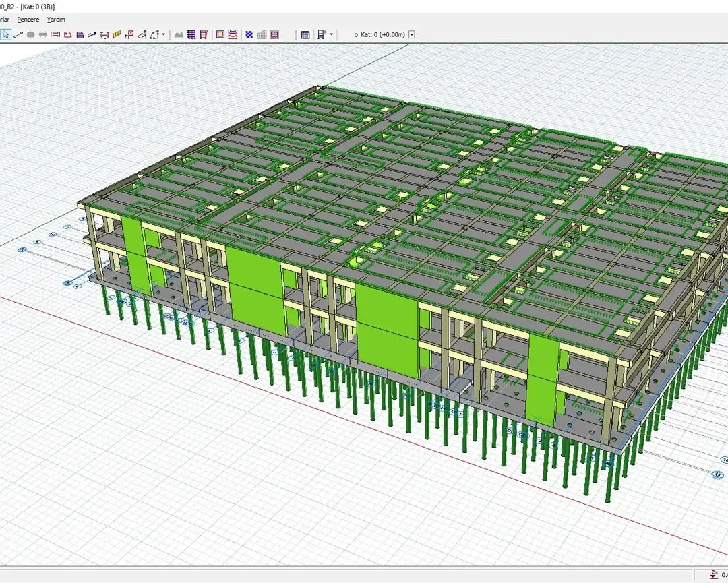Open the Kat: 0 (+0.00m) storey dropdown

coord(412,35)
